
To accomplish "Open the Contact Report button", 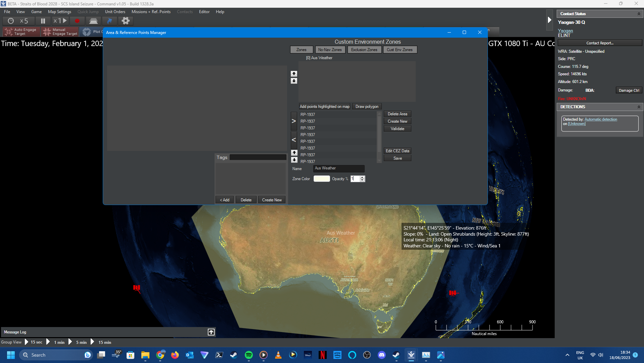I will [x=600, y=43].
